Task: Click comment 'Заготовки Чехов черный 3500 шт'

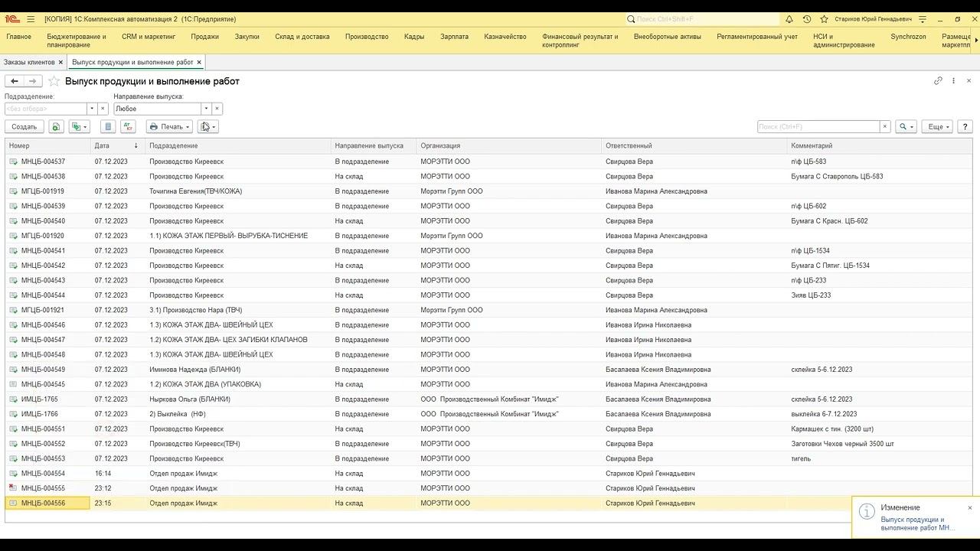Action: coord(842,444)
